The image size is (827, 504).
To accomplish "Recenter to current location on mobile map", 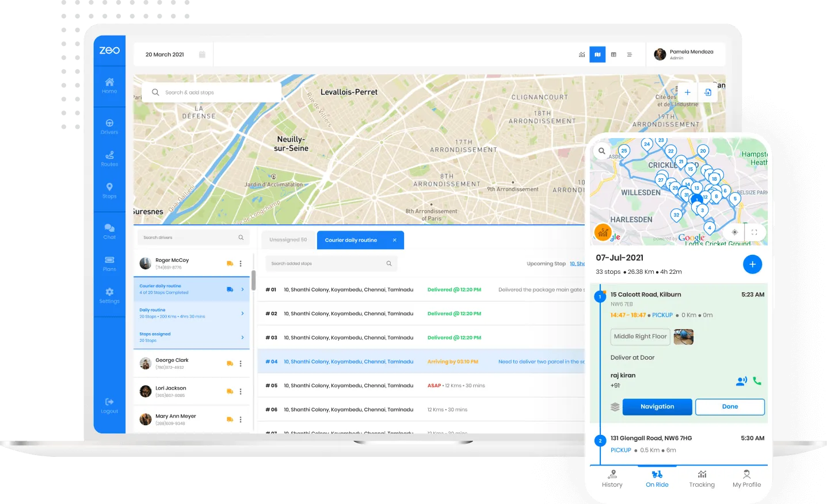I will tap(734, 232).
